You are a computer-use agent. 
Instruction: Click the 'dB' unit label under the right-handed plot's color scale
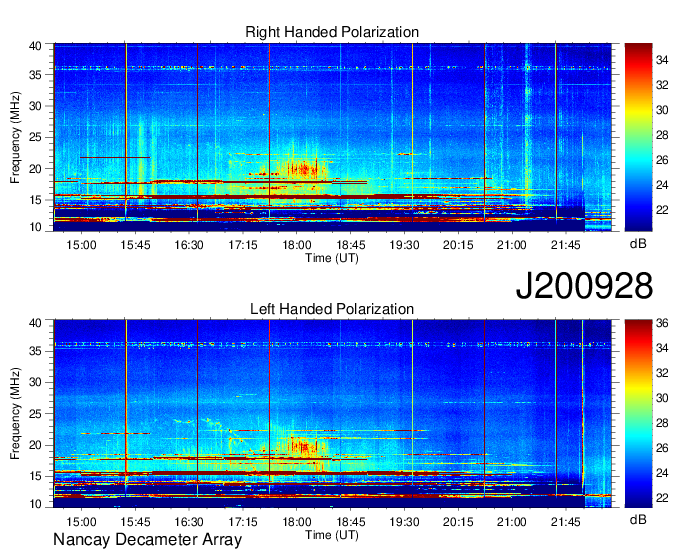[638, 244]
